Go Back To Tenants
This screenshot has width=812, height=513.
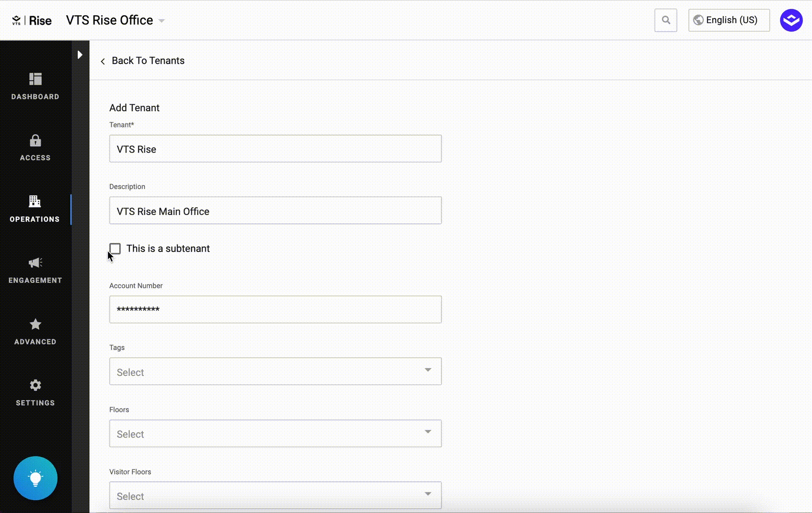[x=148, y=61]
